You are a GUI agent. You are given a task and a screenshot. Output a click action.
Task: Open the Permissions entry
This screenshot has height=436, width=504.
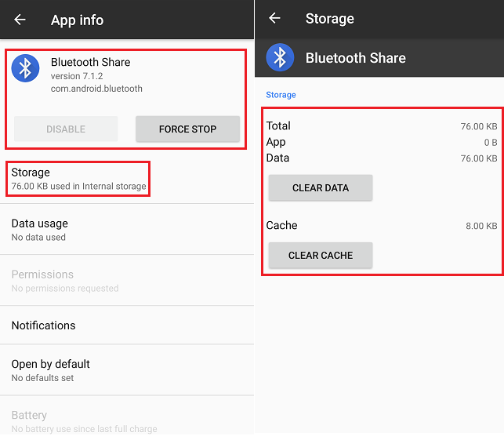click(x=127, y=281)
